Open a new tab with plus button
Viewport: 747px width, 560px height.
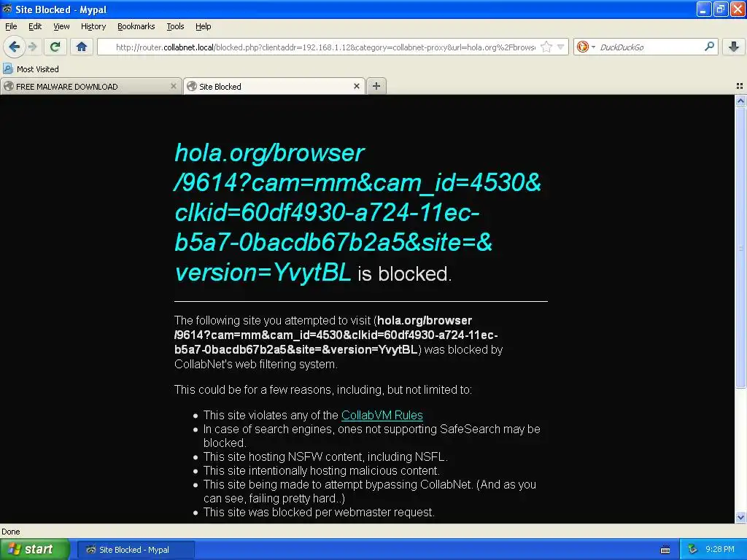376,86
